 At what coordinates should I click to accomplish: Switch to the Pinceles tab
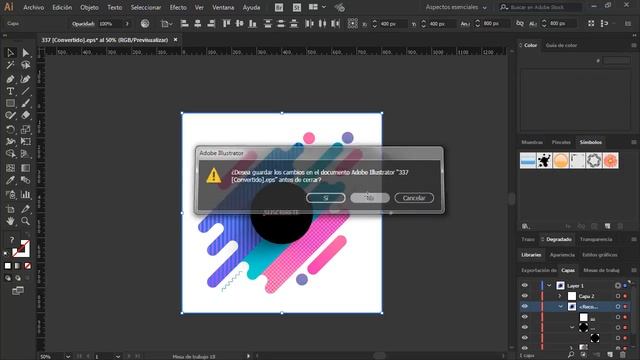pyautogui.click(x=561, y=142)
